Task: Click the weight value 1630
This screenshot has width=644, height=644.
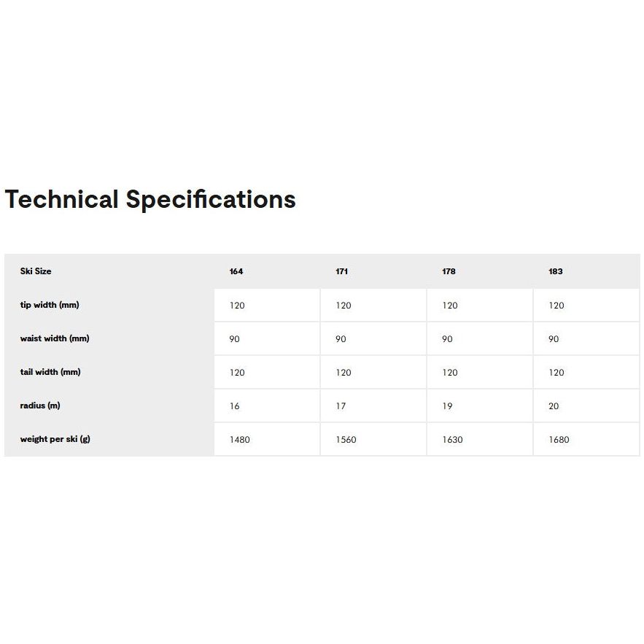Action: tap(452, 440)
